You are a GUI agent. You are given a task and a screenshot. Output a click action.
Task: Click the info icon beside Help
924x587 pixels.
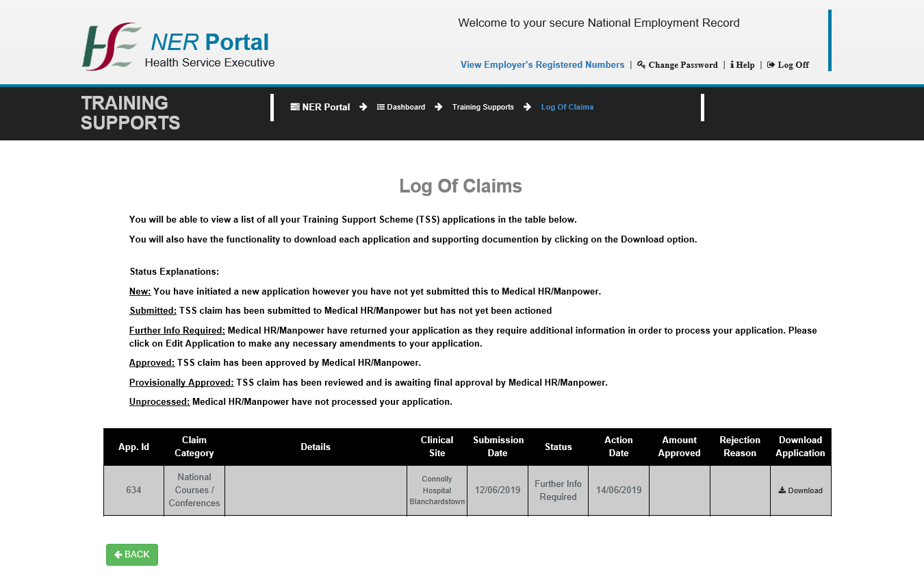tap(732, 65)
